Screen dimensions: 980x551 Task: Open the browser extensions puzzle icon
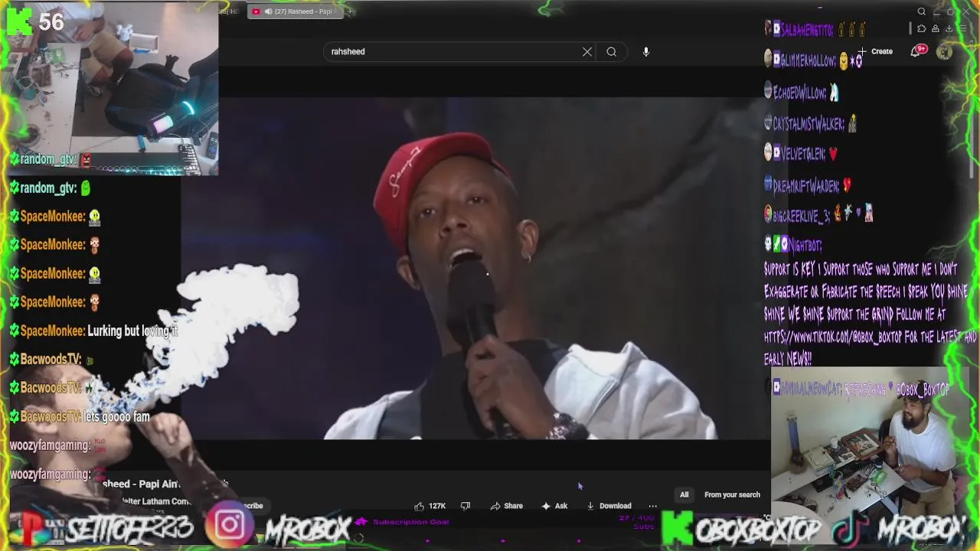point(922,28)
